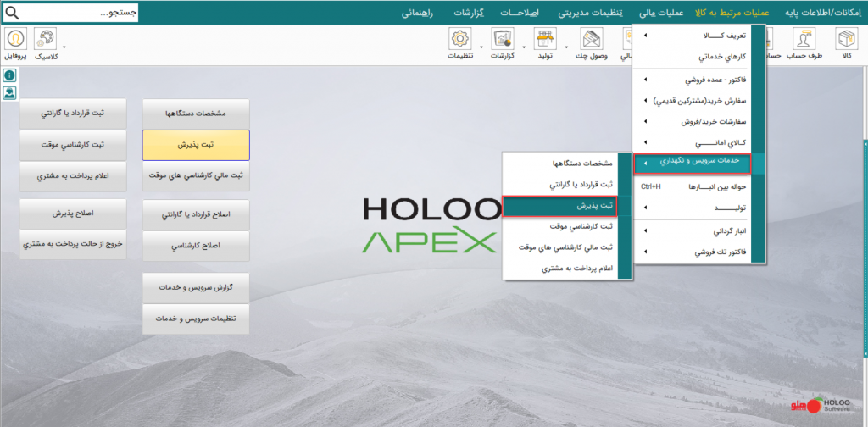Image resolution: width=868 pixels, height=427 pixels.
Task: Click the اصلاح پذیرش button
Action: (73, 213)
